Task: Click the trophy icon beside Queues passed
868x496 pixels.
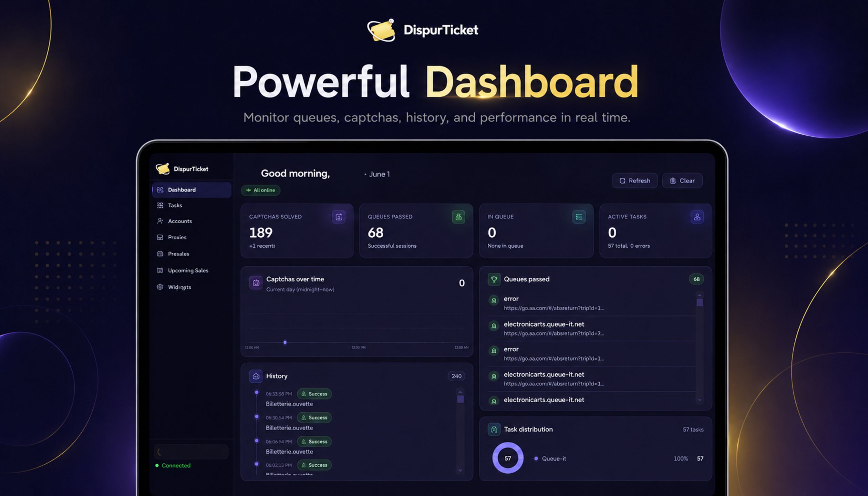Action: coord(494,279)
